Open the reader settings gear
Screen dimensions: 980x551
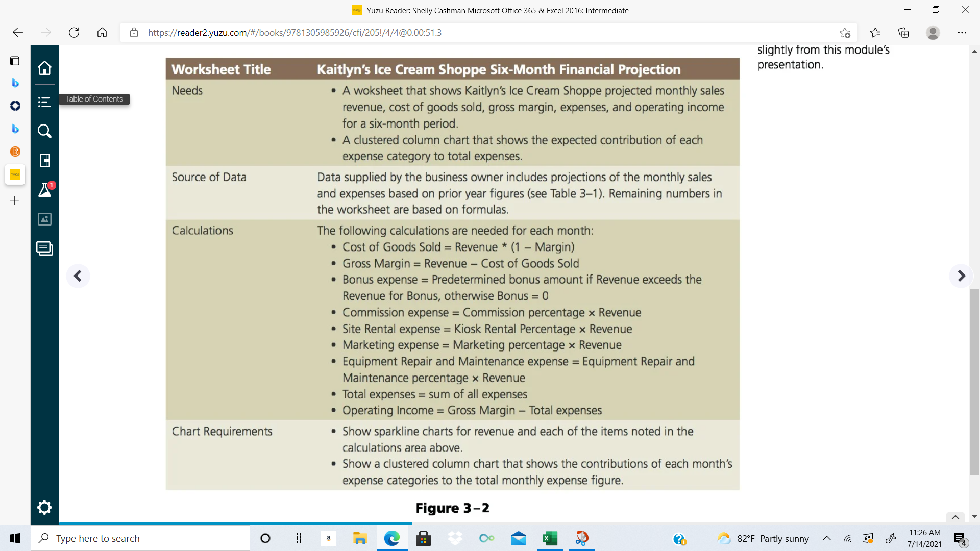click(44, 507)
